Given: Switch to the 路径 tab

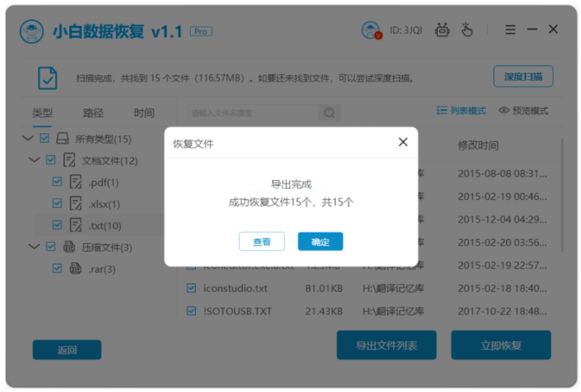Looking at the screenshot, I should 93,113.
